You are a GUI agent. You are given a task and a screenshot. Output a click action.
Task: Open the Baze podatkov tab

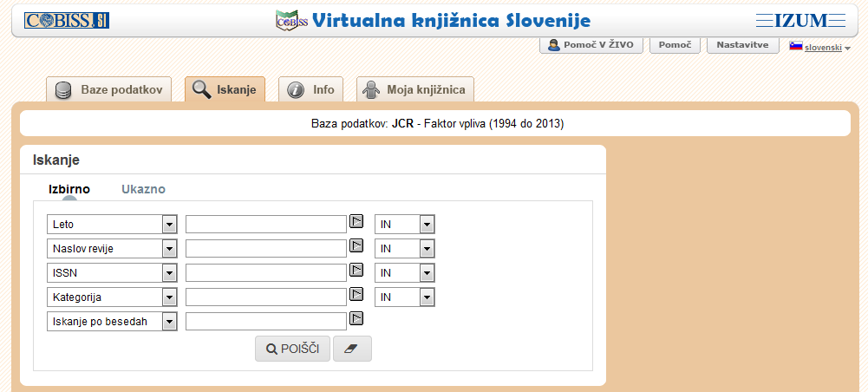coord(109,89)
